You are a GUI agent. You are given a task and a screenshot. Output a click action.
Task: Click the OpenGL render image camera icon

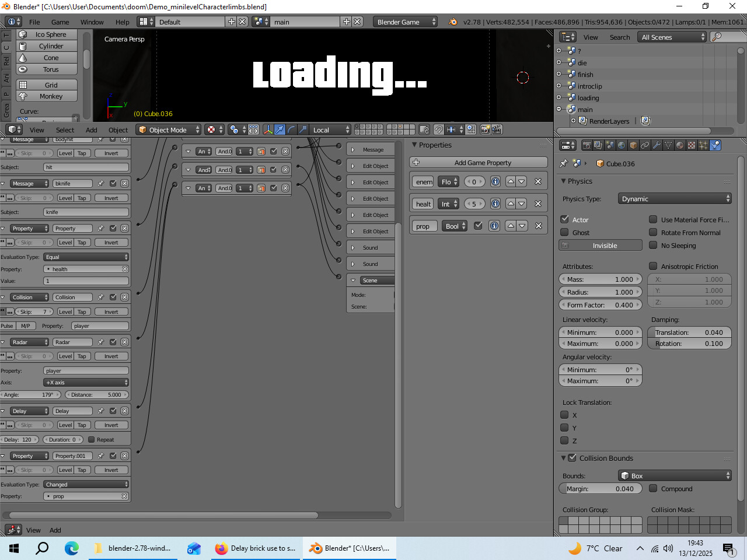486,129
